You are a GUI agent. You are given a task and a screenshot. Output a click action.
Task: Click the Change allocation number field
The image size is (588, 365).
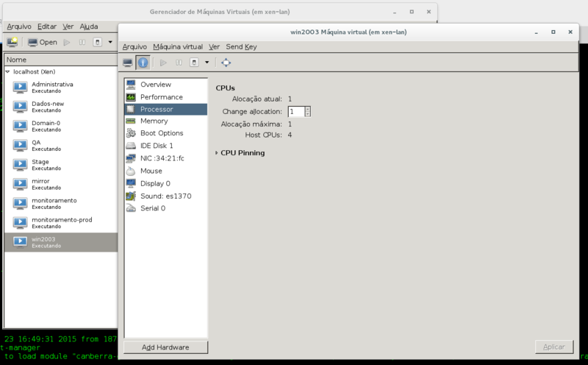point(296,112)
